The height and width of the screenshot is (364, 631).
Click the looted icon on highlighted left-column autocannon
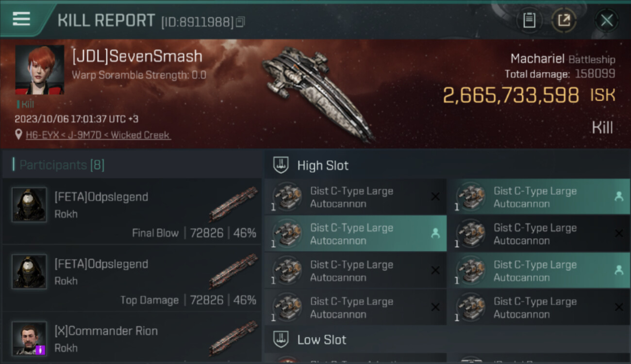point(435,233)
